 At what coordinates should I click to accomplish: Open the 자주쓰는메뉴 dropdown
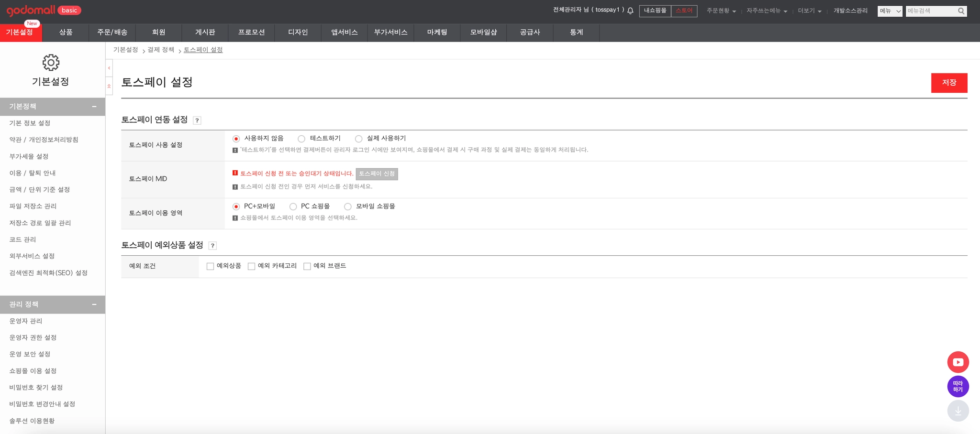(767, 11)
